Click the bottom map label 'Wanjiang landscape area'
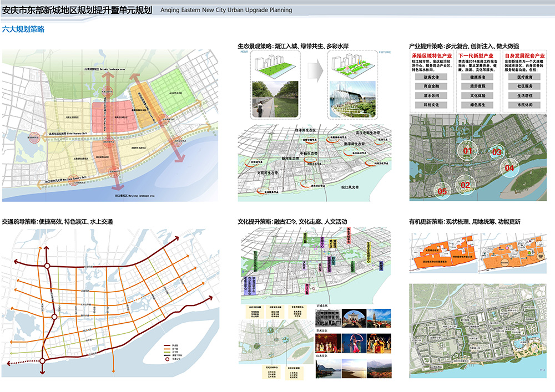Viewport: 555px width, 392px height. (141, 196)
